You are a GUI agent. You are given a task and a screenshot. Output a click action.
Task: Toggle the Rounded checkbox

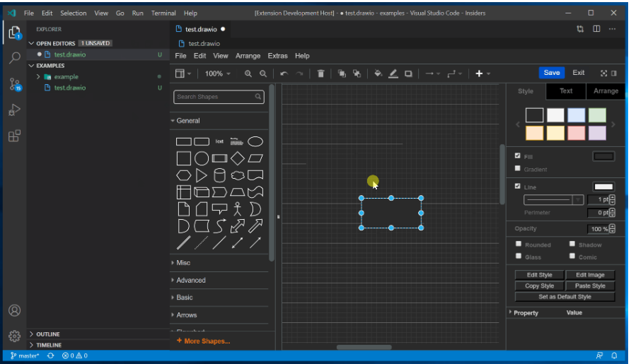(519, 244)
